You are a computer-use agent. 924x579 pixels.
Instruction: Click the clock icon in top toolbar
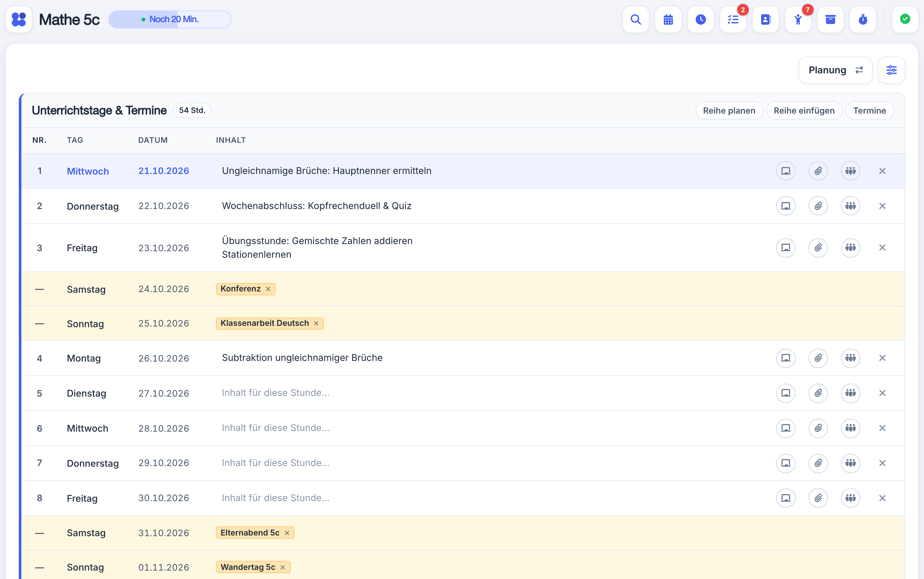700,19
